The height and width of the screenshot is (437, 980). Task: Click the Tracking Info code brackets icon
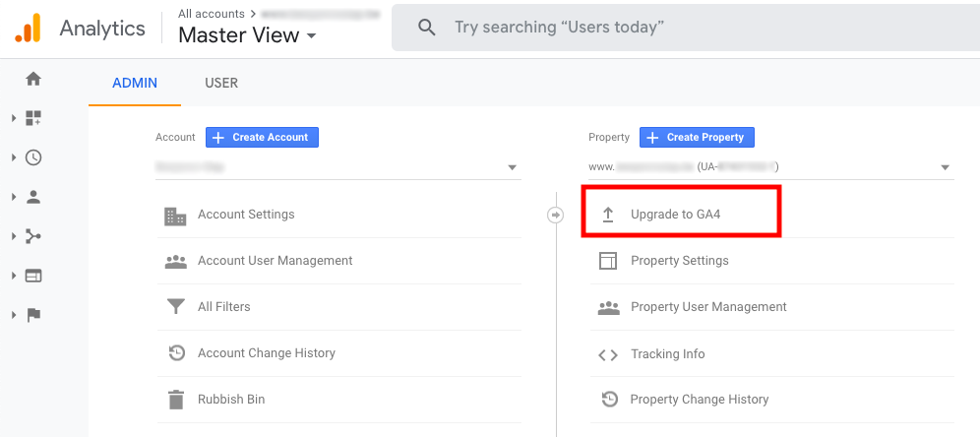point(608,355)
